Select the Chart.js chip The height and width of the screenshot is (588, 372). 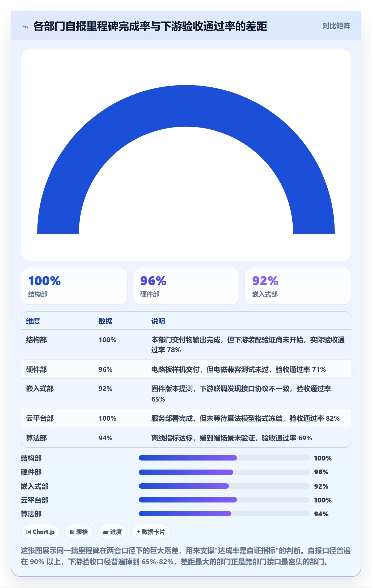[40, 532]
